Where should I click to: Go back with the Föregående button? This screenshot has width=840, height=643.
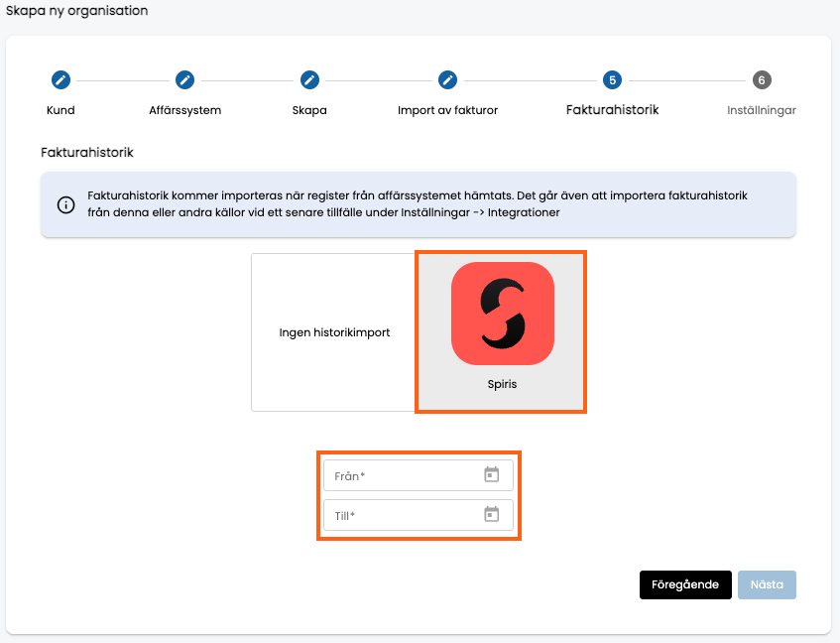[x=685, y=584]
